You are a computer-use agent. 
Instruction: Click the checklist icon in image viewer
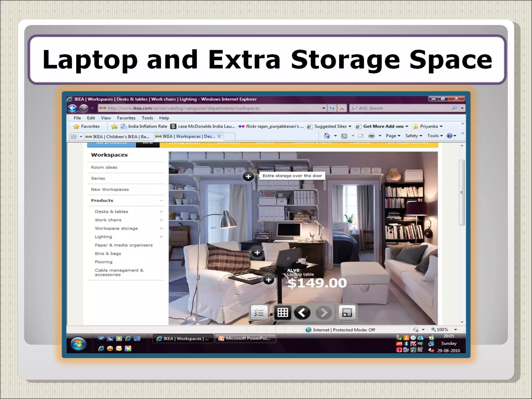pyautogui.click(x=259, y=312)
